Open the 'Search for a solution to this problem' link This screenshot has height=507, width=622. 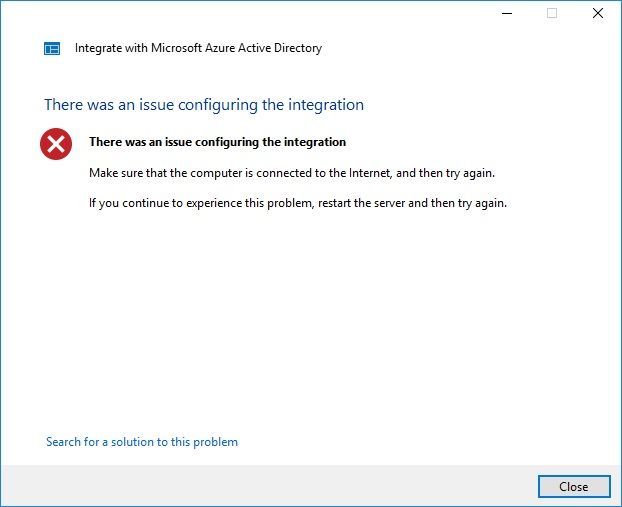pos(142,442)
